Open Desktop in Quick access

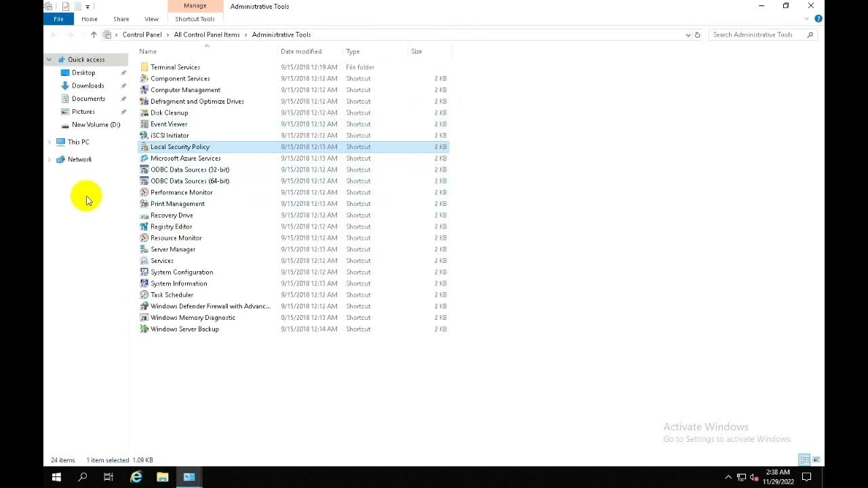tap(83, 73)
